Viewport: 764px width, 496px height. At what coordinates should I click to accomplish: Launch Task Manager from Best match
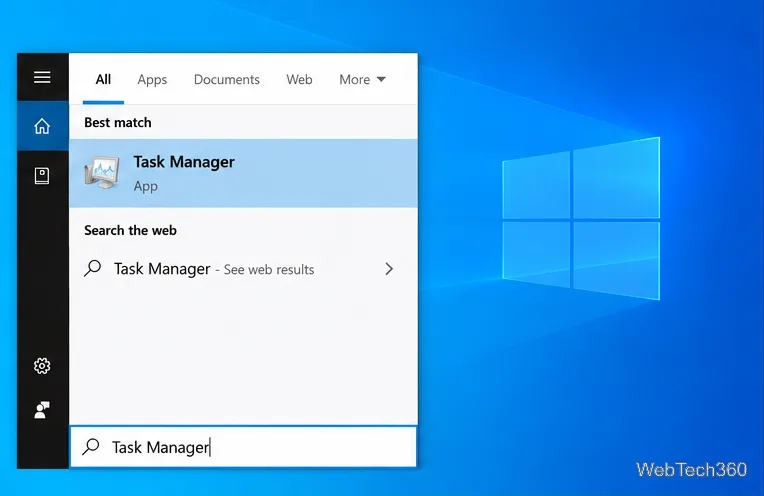coord(244,173)
